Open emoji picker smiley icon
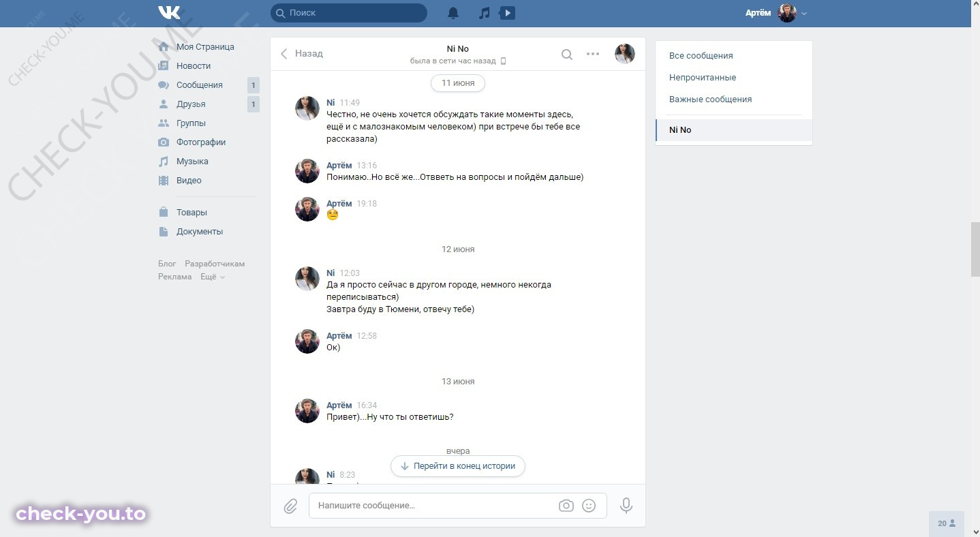Screen dimensions: 980x537 tap(589, 506)
